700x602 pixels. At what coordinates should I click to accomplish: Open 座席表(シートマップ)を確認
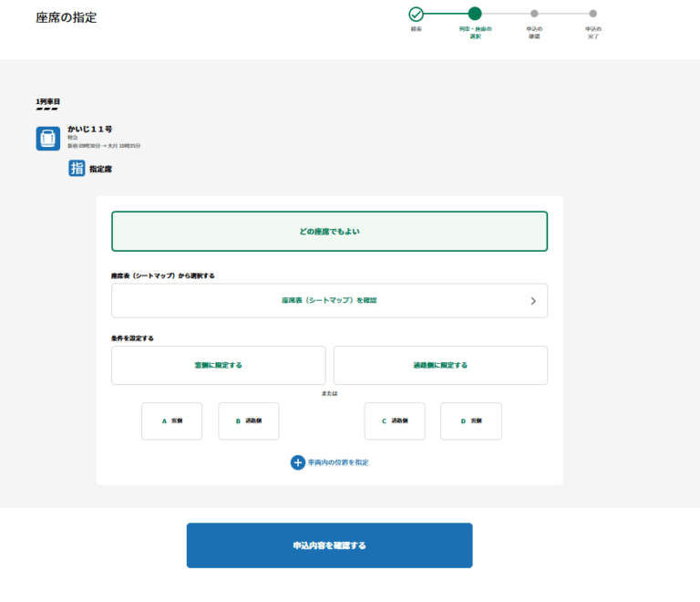(328, 300)
